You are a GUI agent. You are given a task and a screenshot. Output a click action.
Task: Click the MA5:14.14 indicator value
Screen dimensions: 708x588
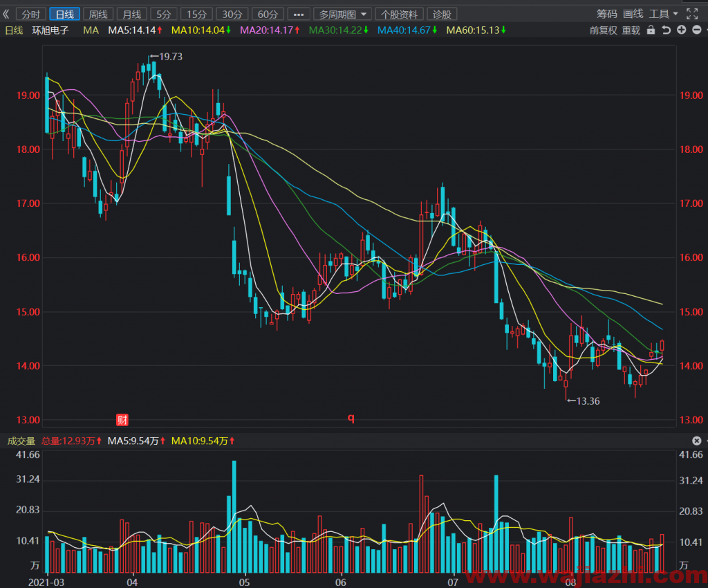(135, 30)
